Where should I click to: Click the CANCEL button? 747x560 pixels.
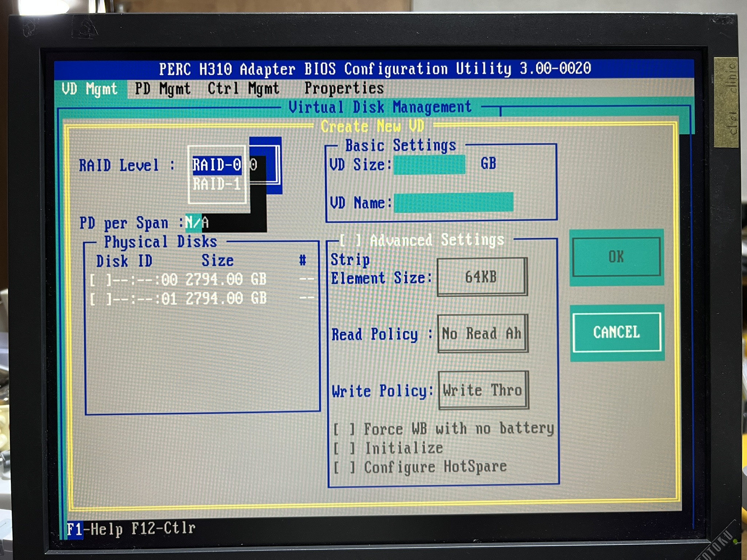pyautogui.click(x=617, y=332)
